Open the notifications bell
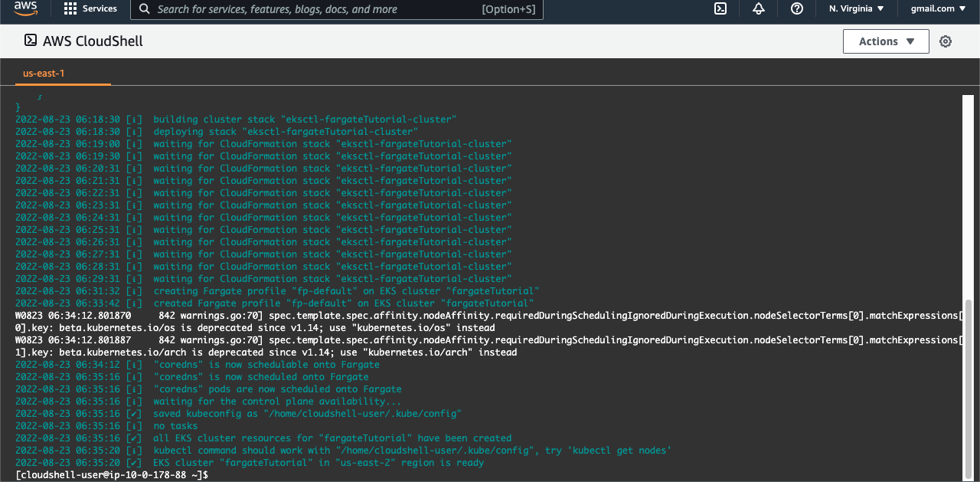980x482 pixels. pyautogui.click(x=759, y=9)
